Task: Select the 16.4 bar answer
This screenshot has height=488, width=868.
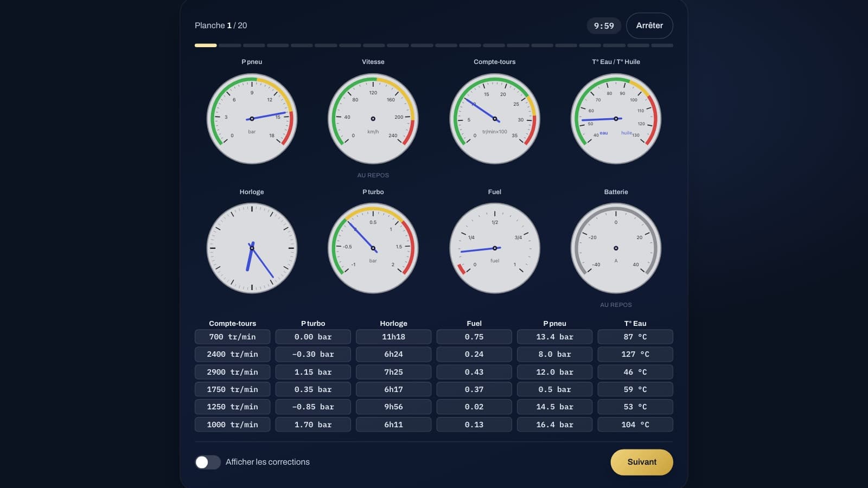Action: pos(554,425)
